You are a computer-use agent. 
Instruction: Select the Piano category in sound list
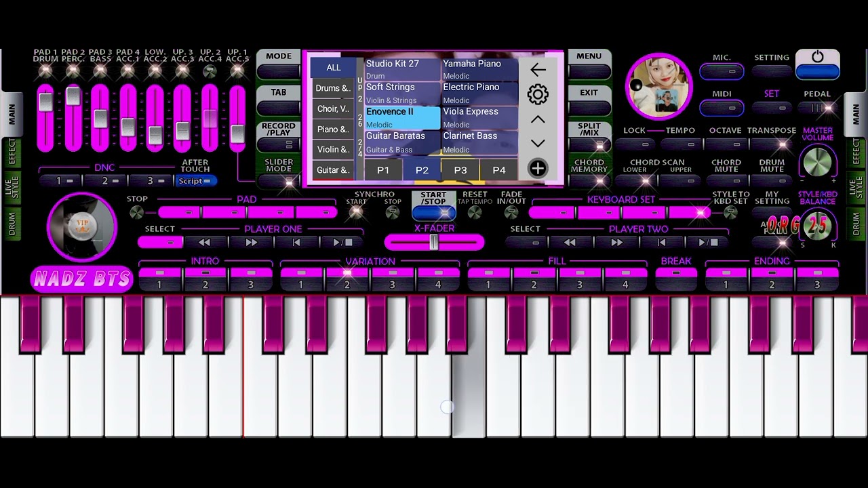click(x=333, y=129)
